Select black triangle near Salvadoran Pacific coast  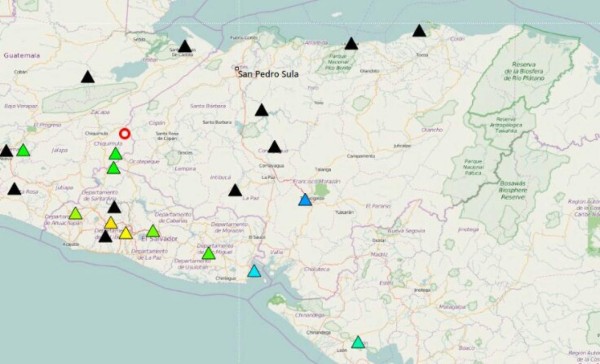[106, 236]
